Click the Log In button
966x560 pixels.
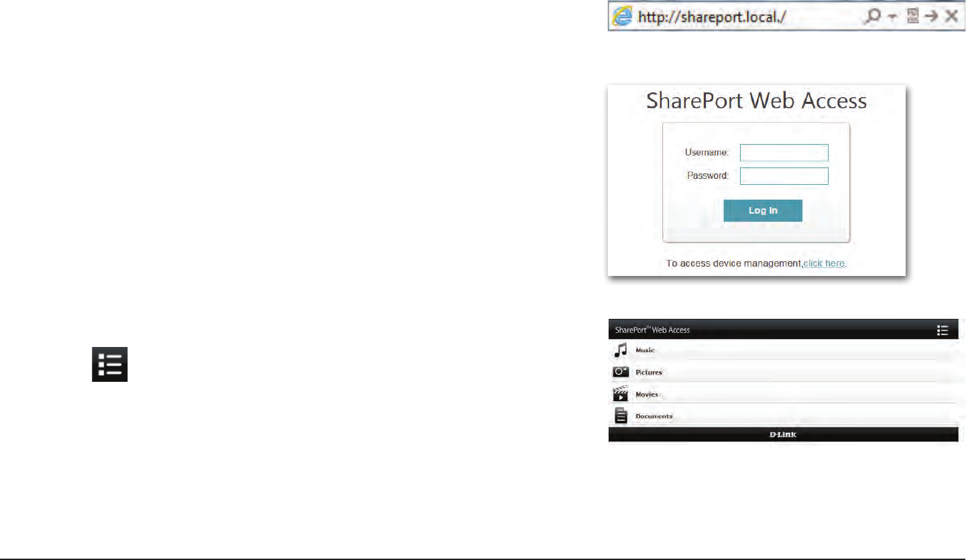tap(763, 210)
